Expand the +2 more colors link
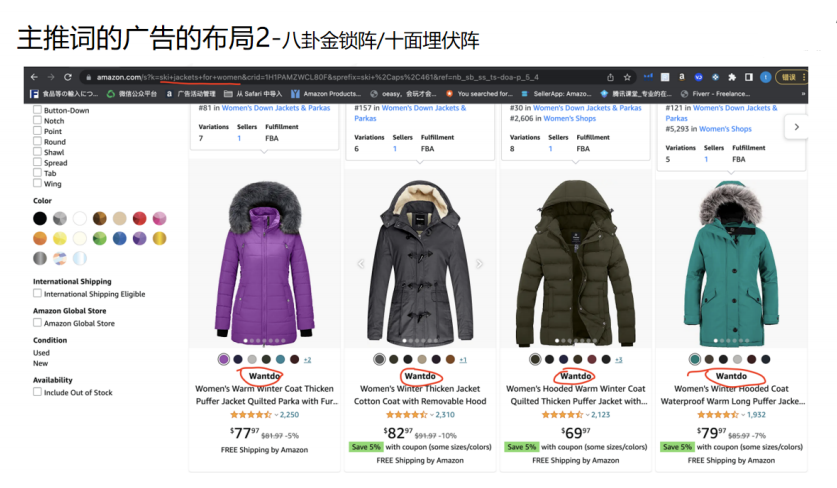 coord(307,360)
